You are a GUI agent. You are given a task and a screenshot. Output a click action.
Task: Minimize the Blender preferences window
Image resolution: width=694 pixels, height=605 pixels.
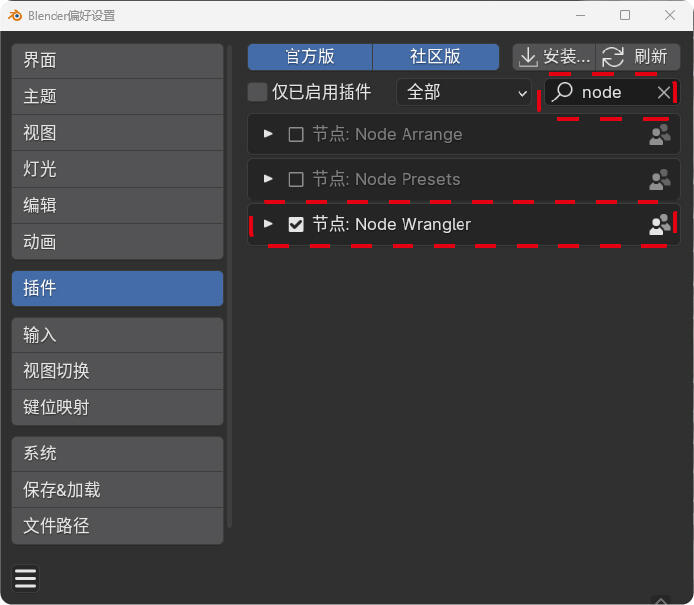[581, 15]
